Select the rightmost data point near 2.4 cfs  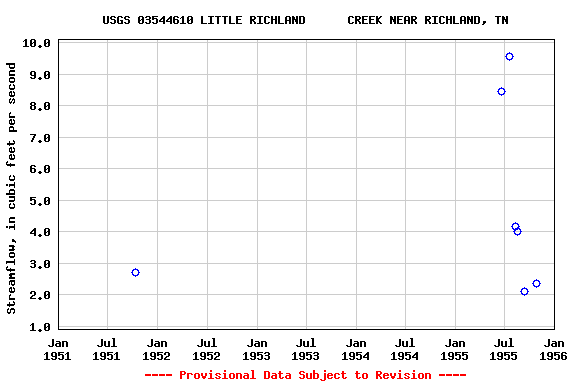tap(536, 283)
